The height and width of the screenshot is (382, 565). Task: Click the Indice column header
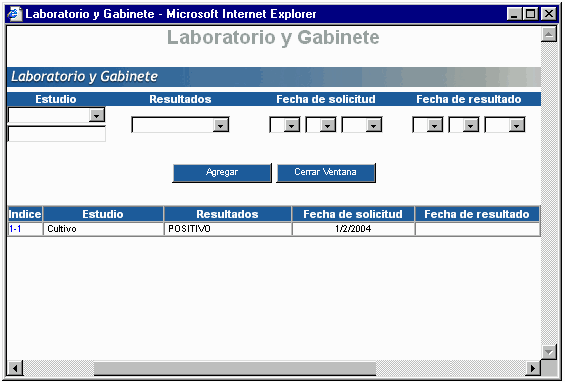click(25, 214)
